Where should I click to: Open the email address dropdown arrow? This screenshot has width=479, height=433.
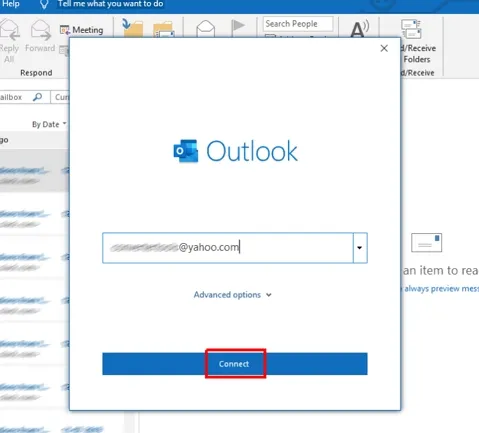pos(360,248)
